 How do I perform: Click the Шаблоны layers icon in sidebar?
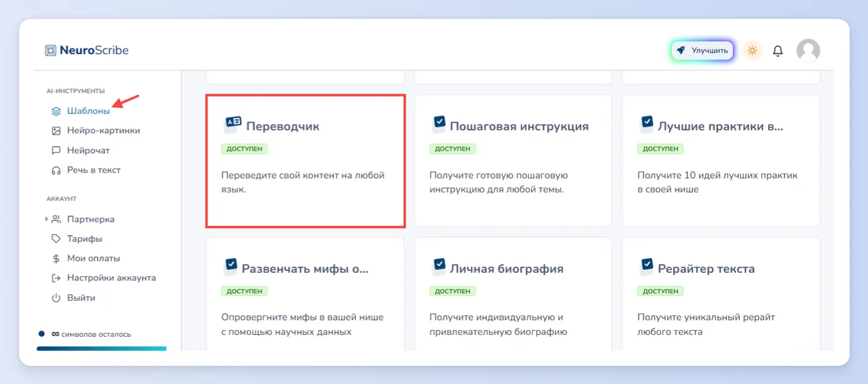pyautogui.click(x=56, y=111)
